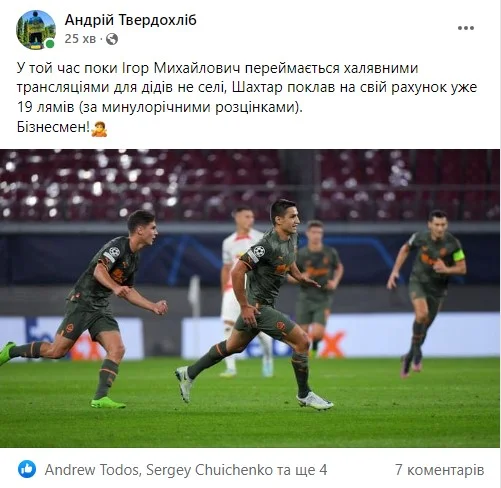This screenshot has height=488, width=501.
Task: Click the green online status dot
Action: [50, 44]
